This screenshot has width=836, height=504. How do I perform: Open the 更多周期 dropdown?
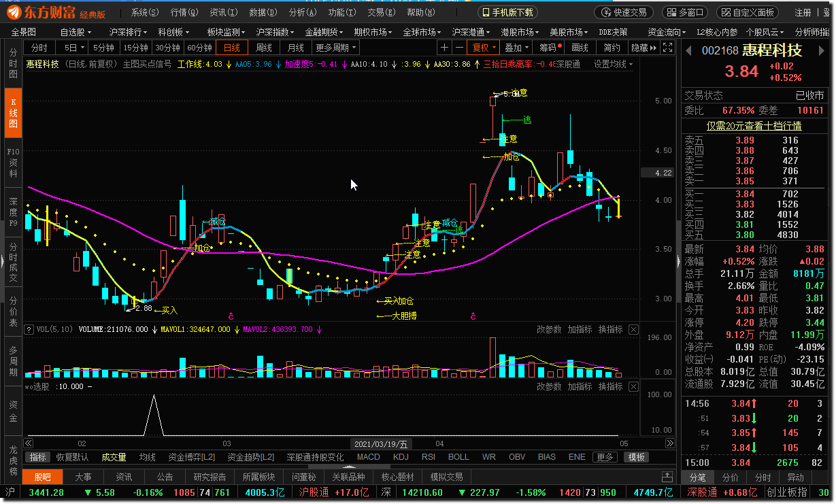(x=335, y=48)
